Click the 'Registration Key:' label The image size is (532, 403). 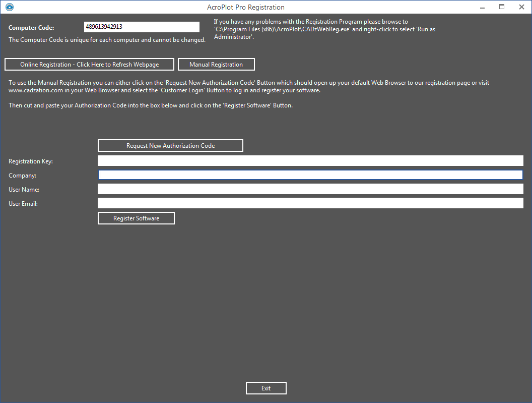point(31,161)
